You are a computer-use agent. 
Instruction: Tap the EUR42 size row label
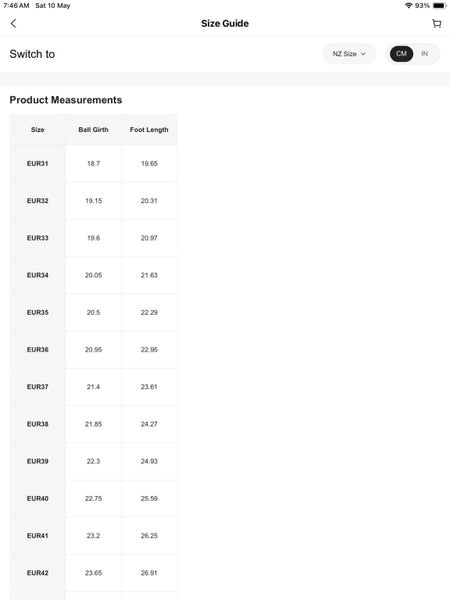click(38, 573)
